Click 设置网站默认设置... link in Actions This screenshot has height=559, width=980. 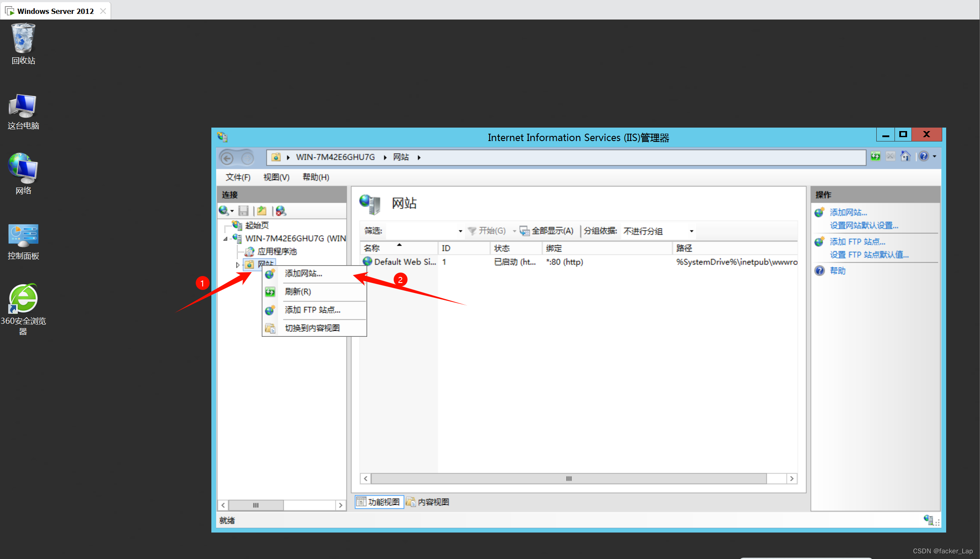(x=864, y=225)
